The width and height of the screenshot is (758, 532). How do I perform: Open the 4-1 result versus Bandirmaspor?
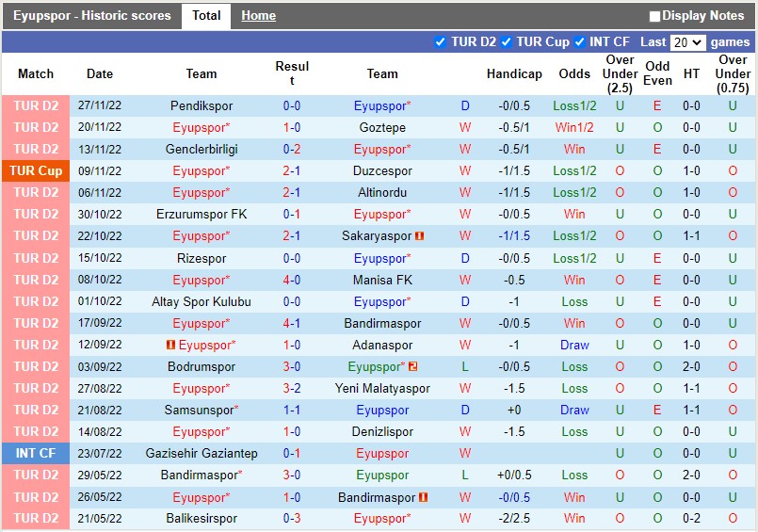click(292, 323)
